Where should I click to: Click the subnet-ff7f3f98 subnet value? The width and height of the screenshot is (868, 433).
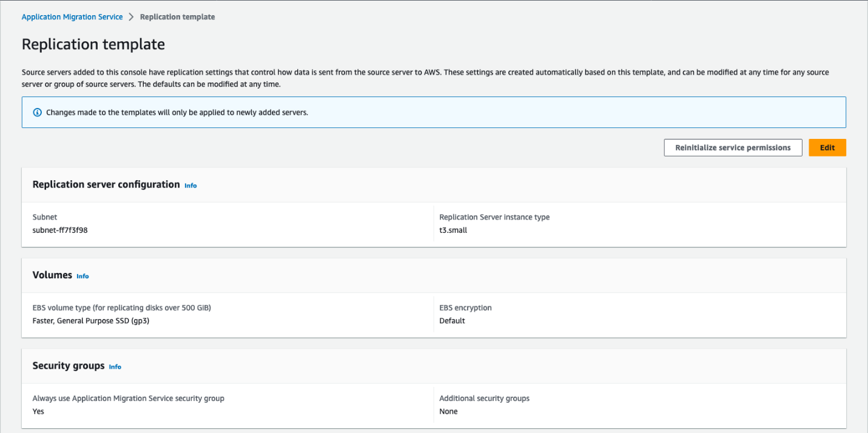tap(60, 230)
